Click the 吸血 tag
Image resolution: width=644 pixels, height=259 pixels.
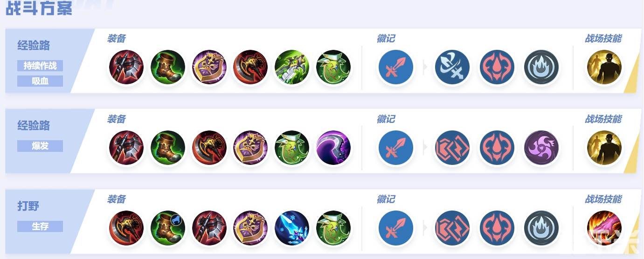pos(40,81)
